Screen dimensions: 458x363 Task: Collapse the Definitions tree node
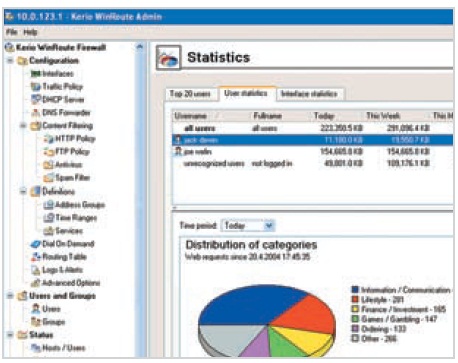click(x=23, y=191)
